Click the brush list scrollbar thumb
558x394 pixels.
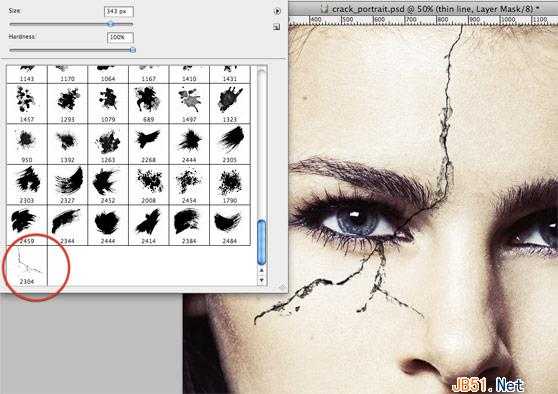point(262,242)
